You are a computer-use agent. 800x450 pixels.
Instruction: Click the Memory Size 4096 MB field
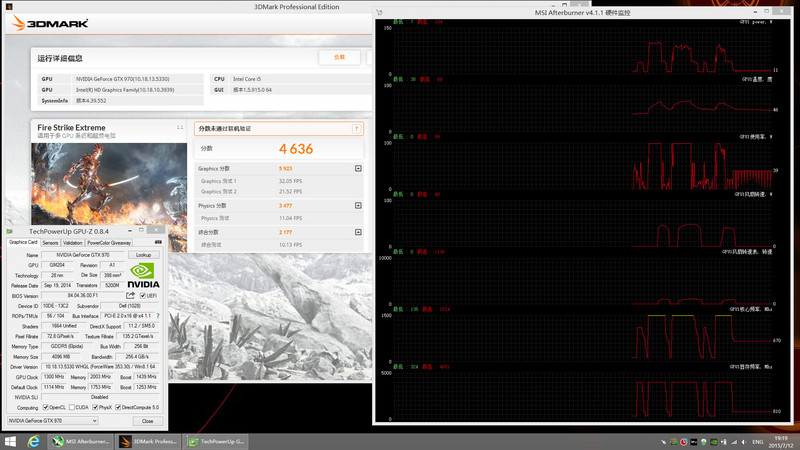point(62,357)
